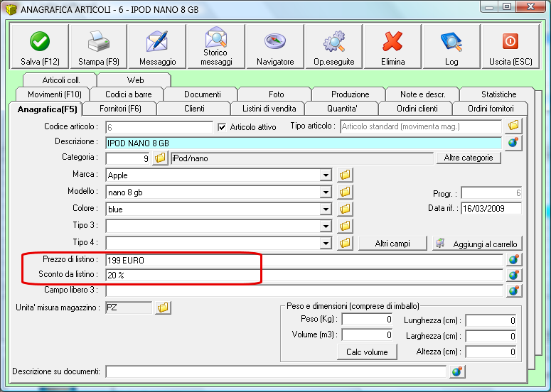This screenshot has width=551, height=392.
Task: Click the Salva (F12) green checkmark button
Action: [40, 46]
